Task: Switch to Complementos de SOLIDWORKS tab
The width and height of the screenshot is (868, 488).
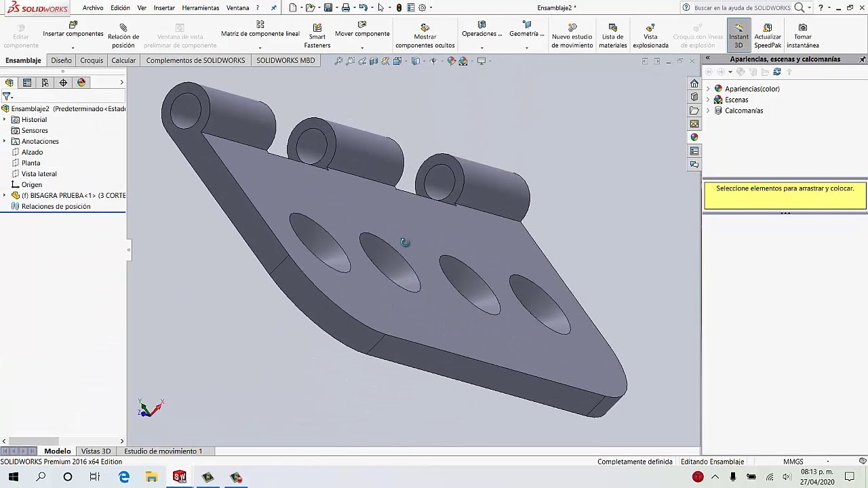Action: pyautogui.click(x=195, y=60)
